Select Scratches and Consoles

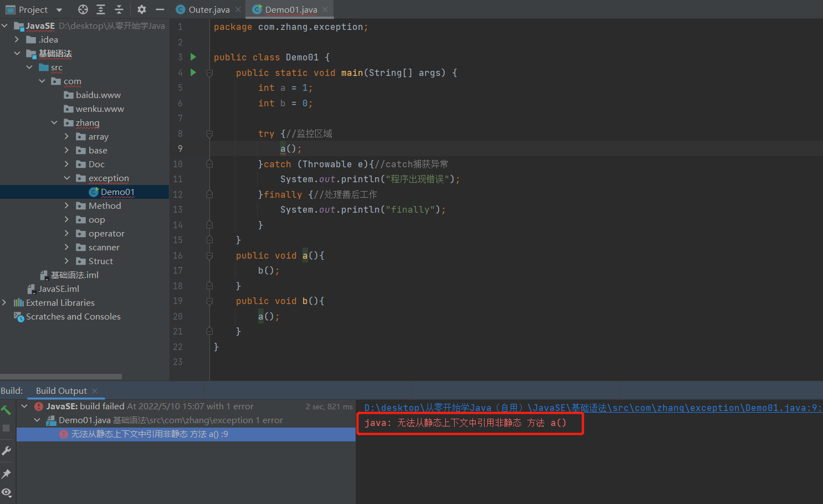tap(67, 316)
